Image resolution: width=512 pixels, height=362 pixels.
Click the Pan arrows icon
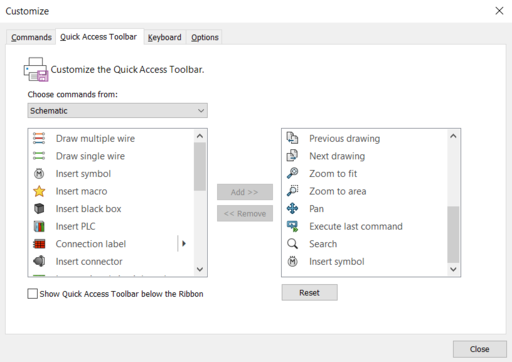coord(292,209)
